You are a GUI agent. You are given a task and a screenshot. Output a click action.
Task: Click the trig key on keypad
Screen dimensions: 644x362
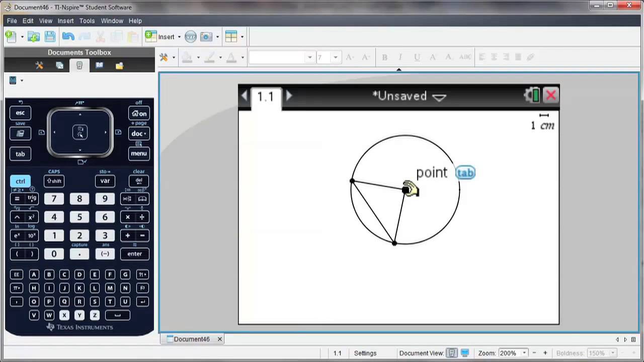32,199
